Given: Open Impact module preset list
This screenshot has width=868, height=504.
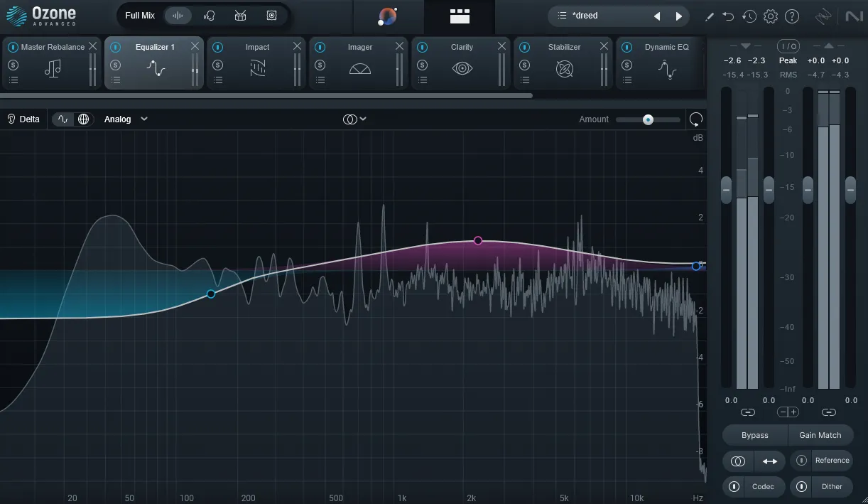Looking at the screenshot, I should coord(217,80).
